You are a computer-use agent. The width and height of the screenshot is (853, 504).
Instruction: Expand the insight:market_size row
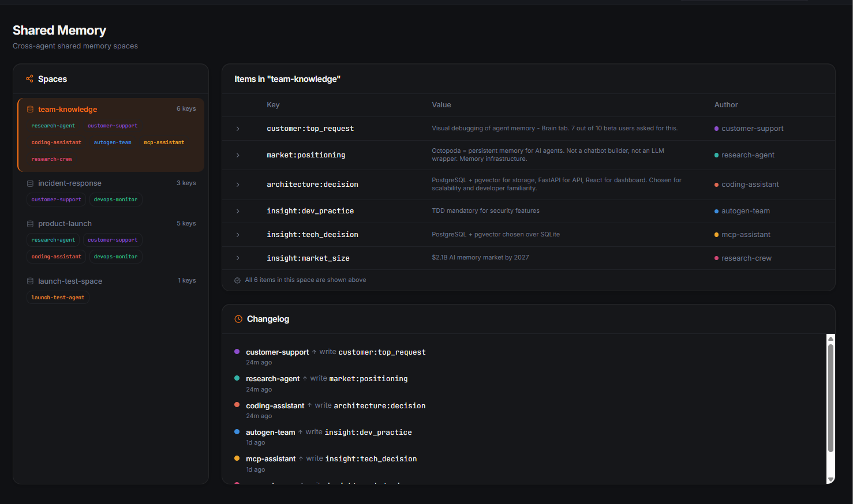coord(238,258)
